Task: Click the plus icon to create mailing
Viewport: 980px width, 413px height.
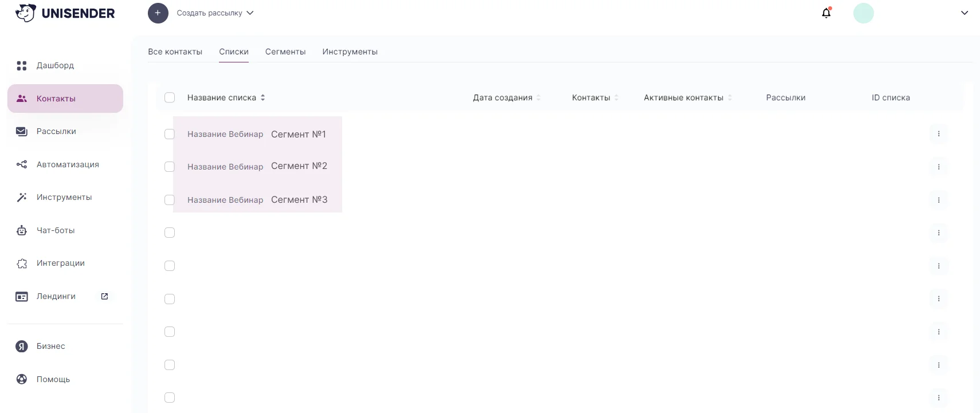Action: 158,13
